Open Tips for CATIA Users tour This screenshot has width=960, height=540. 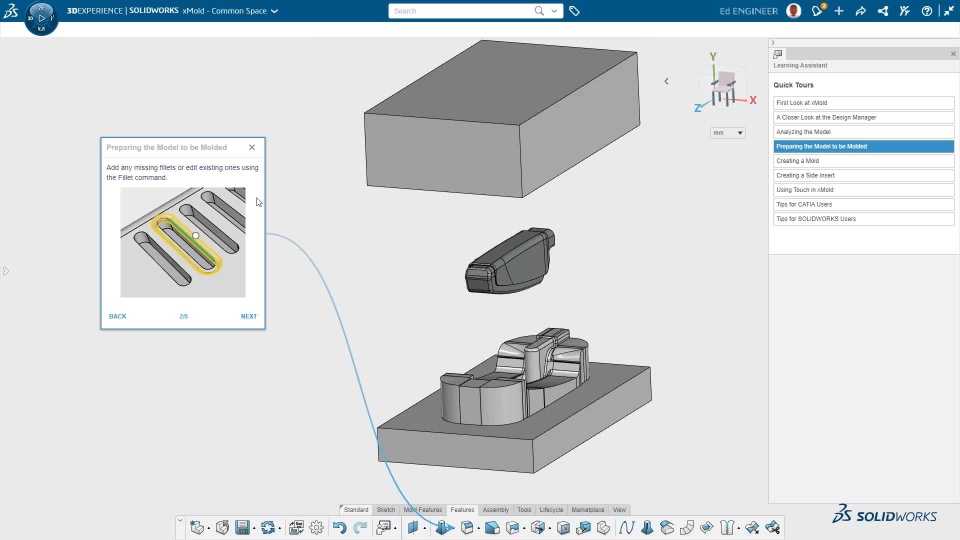(x=863, y=204)
